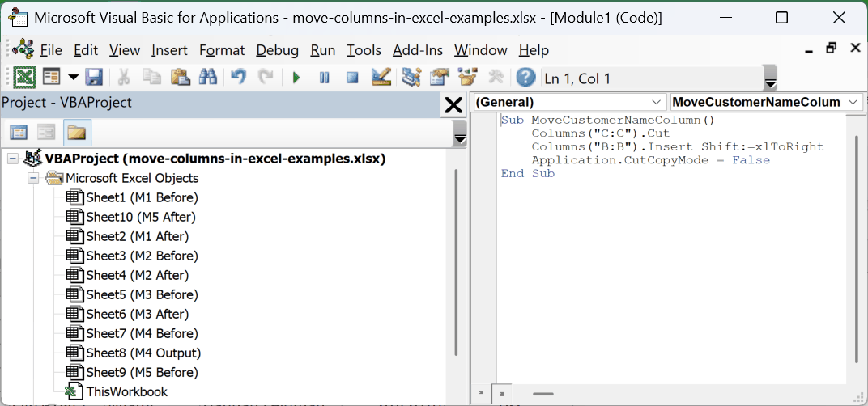Open the Properties Window icon
868x406 pixels.
click(x=440, y=77)
